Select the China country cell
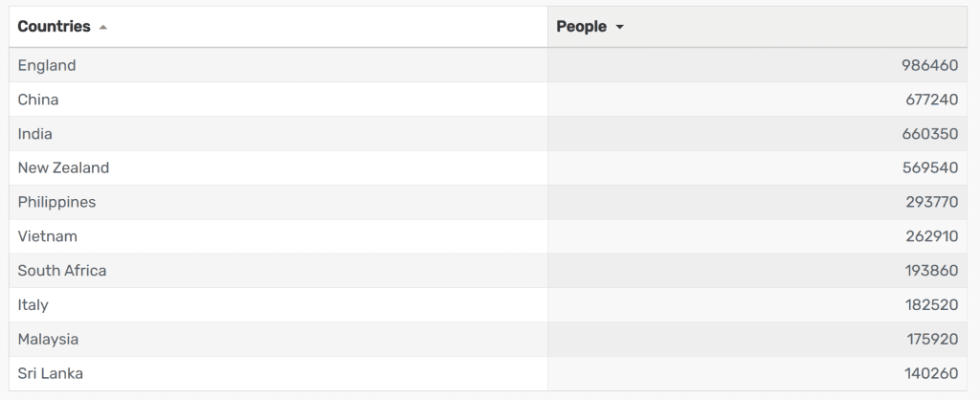The image size is (980, 400). tap(278, 100)
